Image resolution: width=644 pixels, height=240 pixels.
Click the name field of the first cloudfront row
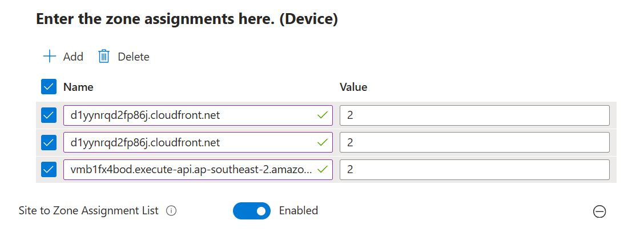click(188, 115)
